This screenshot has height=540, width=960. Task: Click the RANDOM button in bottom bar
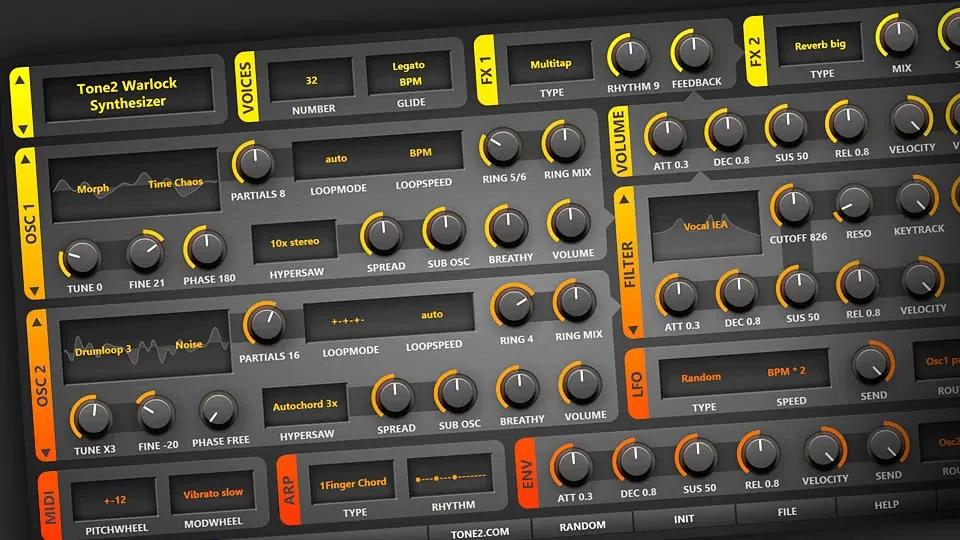pos(582,526)
